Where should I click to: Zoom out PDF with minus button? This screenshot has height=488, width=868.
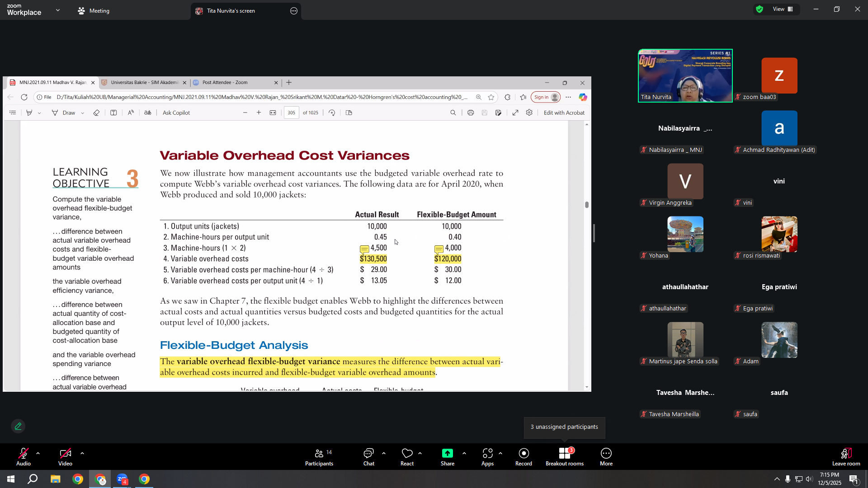(x=245, y=113)
